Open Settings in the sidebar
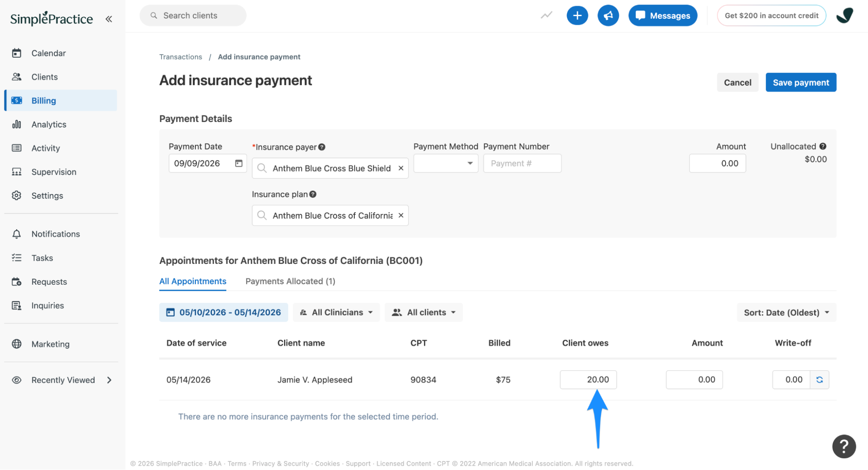 tap(61, 196)
